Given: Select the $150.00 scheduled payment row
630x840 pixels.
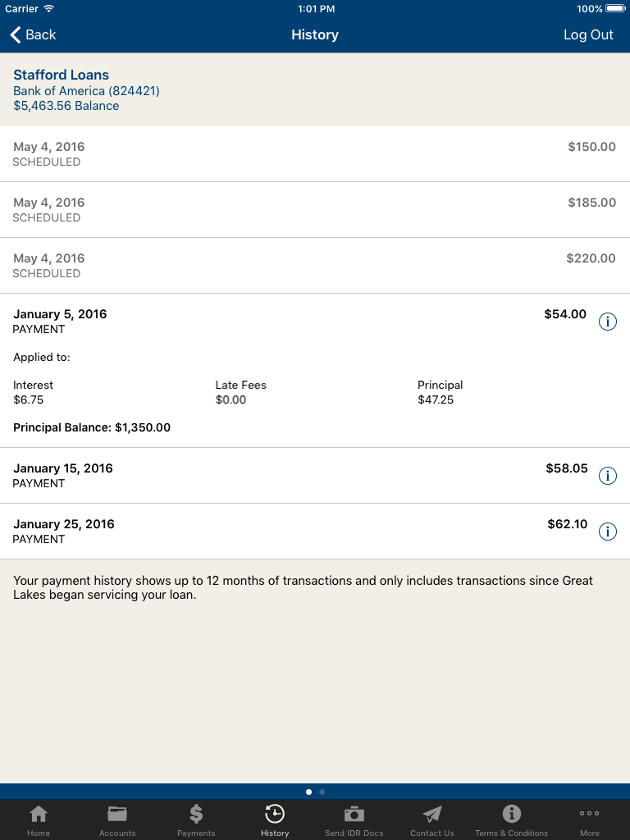Looking at the screenshot, I should [x=315, y=154].
